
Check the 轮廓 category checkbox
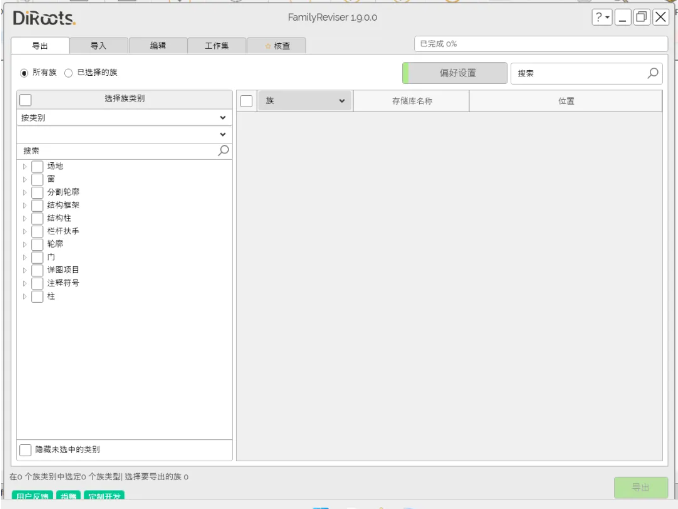(37, 244)
